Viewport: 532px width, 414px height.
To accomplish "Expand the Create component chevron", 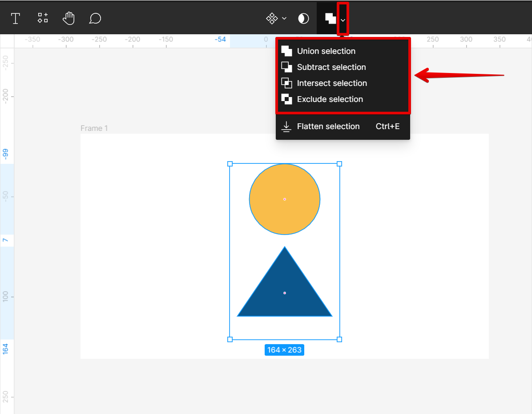I will [284, 19].
